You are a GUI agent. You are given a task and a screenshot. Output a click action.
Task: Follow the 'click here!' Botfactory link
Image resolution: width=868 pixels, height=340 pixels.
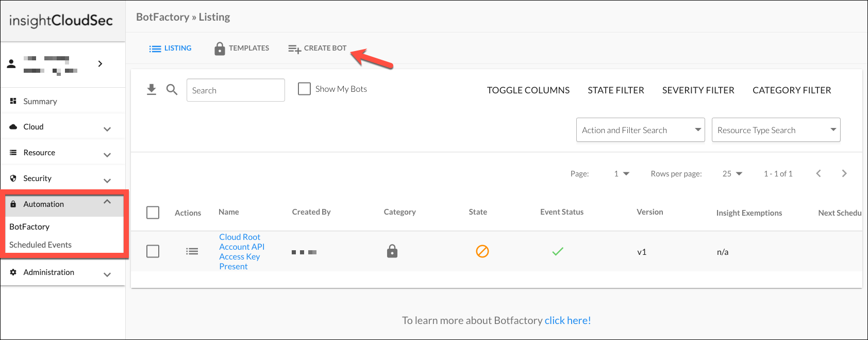(567, 320)
